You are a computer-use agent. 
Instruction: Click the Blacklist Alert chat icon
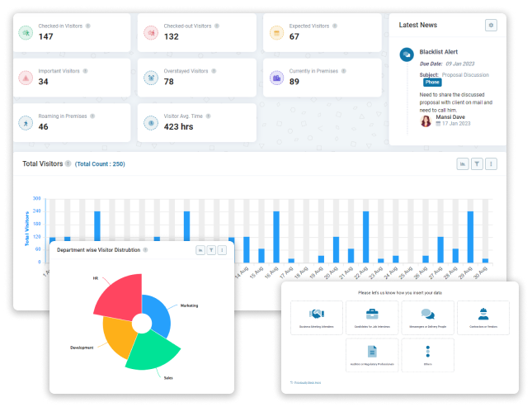pos(406,54)
